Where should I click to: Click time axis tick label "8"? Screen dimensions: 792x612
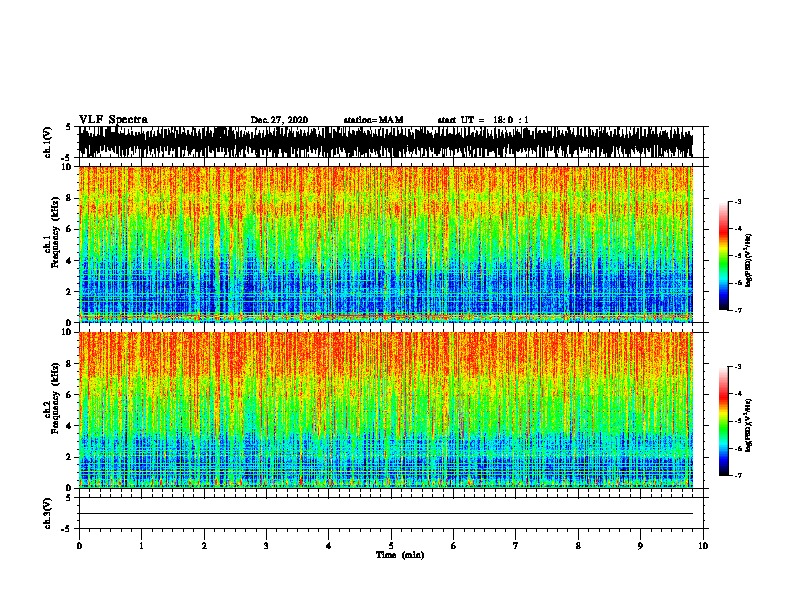coord(578,546)
